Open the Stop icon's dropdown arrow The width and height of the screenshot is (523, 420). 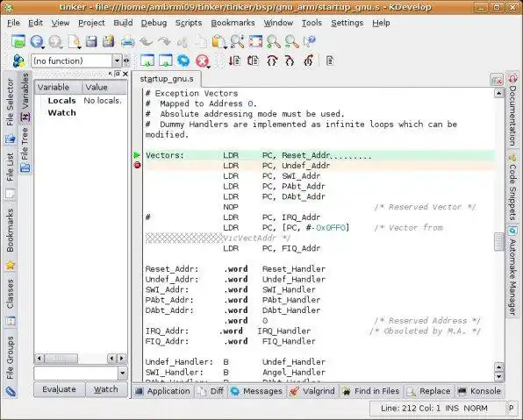pyautogui.click(x=209, y=67)
